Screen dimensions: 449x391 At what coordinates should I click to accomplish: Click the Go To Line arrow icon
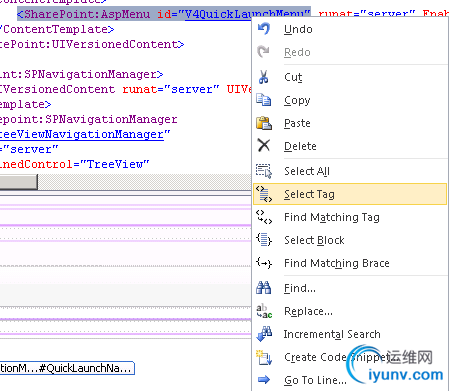264,380
